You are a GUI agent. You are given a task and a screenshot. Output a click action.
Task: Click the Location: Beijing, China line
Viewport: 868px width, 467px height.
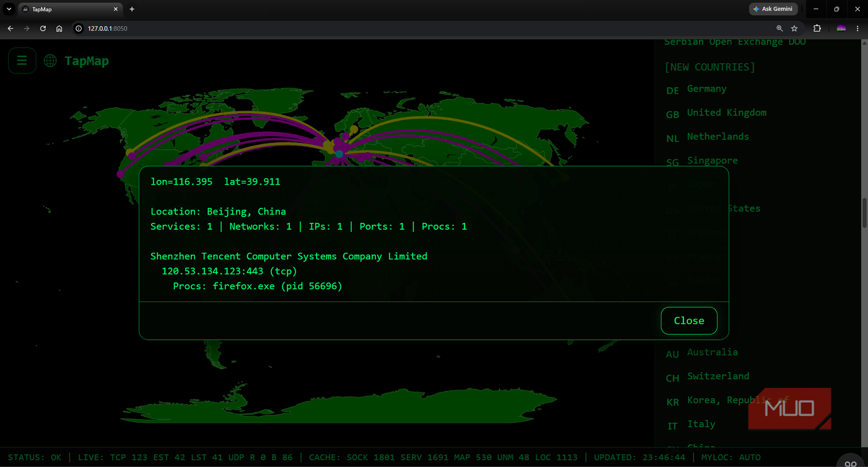tap(218, 212)
